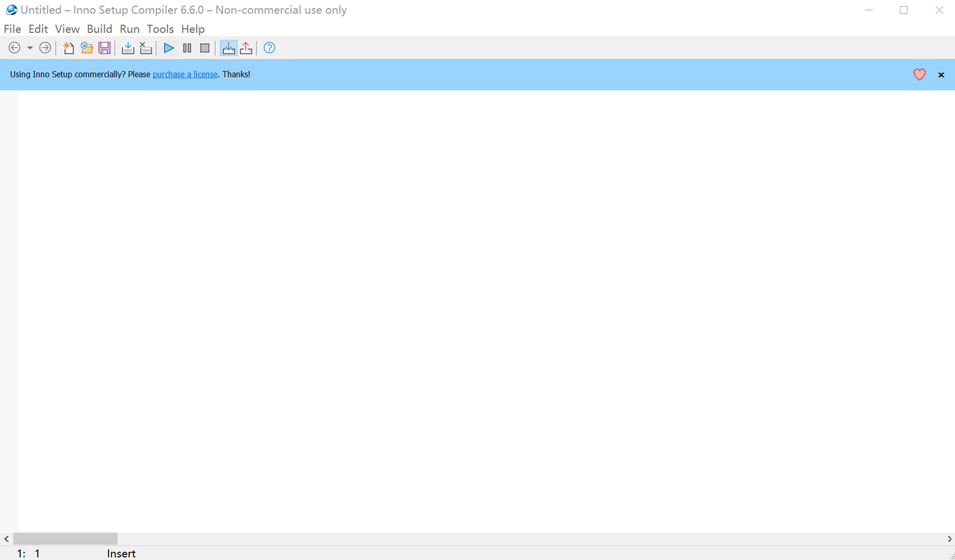Pause script execution
Viewport: 955px width, 560px height.
coord(187,48)
